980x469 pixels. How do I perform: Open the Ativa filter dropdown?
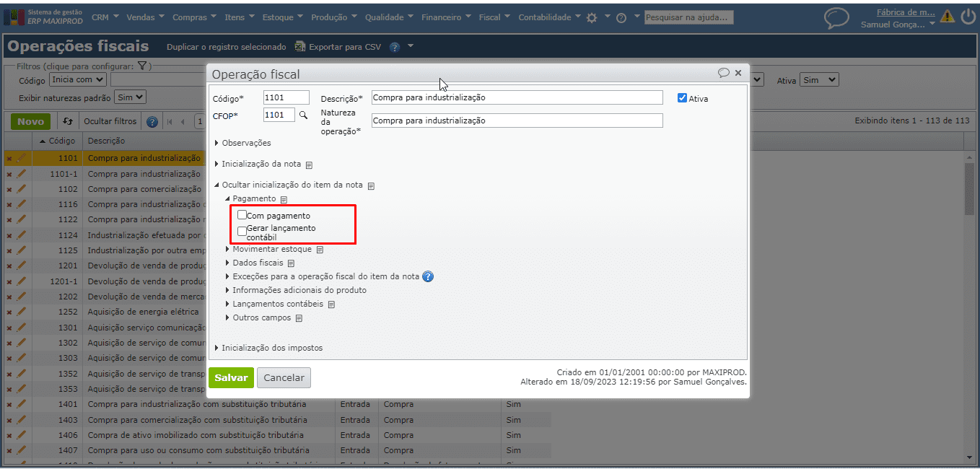point(819,80)
